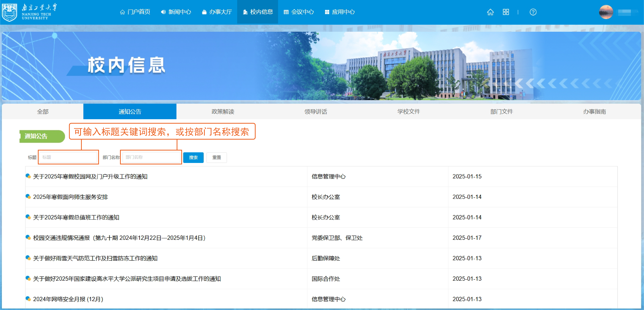Viewport: 644px width, 310px height.
Task: Select 校内信息 navigation item
Action: coord(258,12)
